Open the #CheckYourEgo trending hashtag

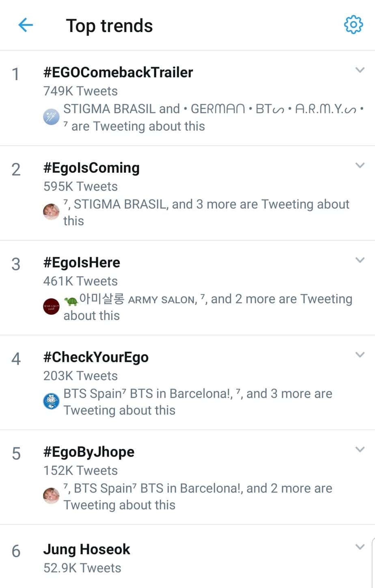pos(96,357)
